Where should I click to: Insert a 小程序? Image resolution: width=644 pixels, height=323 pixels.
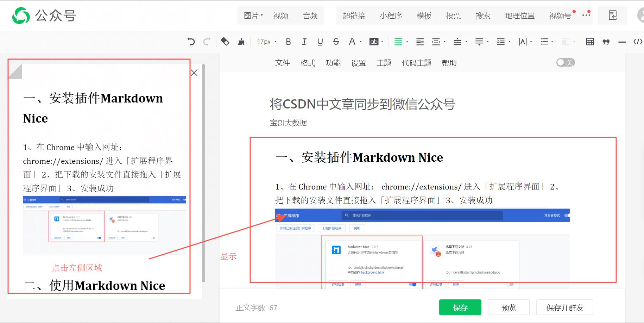[391, 15]
